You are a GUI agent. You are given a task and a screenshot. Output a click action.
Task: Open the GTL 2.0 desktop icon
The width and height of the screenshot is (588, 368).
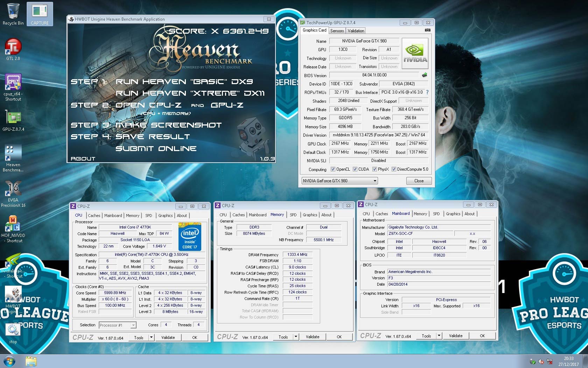13,49
